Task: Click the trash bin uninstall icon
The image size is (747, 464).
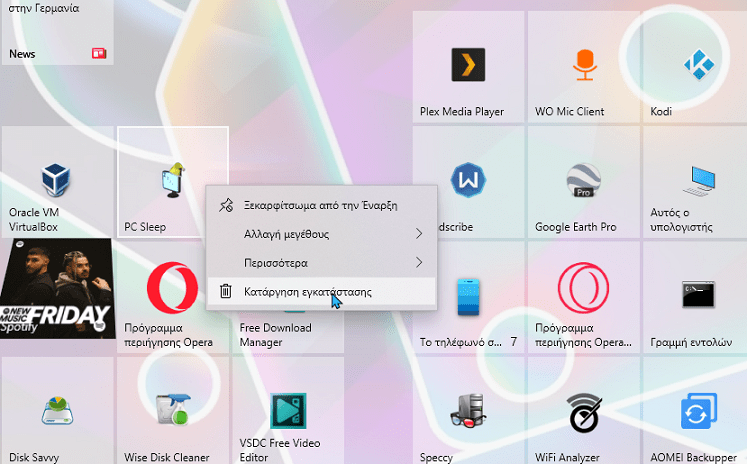Action: tap(226, 291)
